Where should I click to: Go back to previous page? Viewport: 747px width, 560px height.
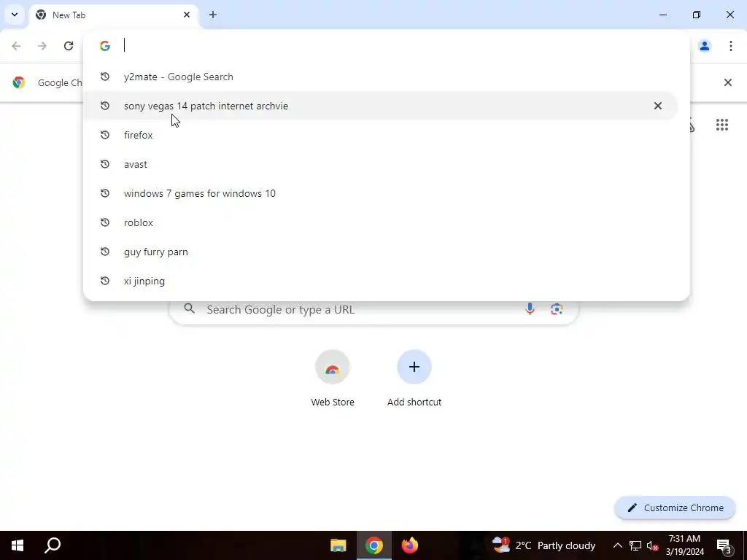[x=16, y=46]
